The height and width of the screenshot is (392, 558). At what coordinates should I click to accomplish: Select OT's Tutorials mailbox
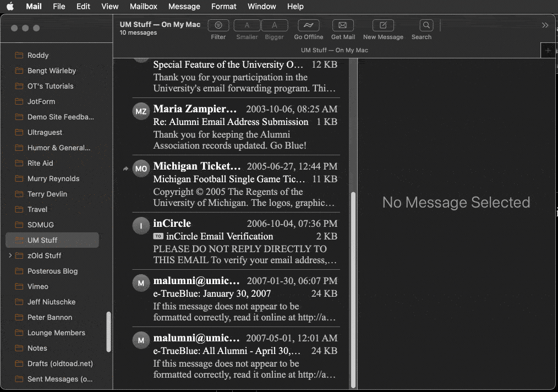pyautogui.click(x=52, y=86)
